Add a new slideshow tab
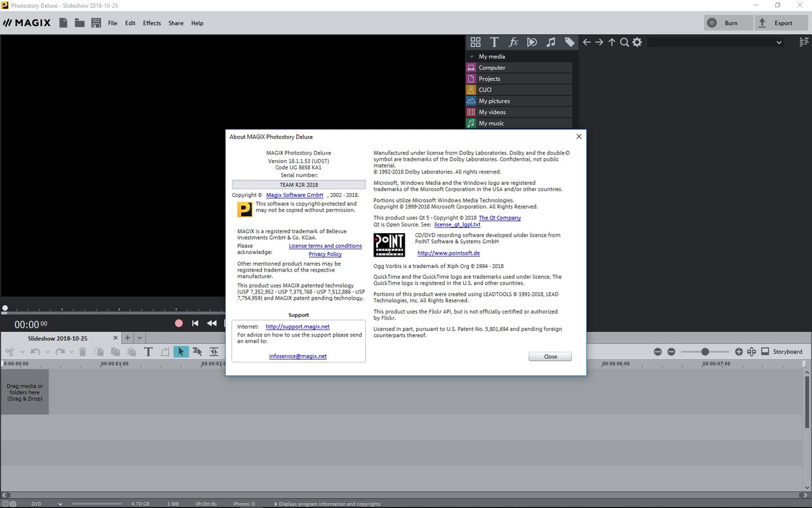The width and height of the screenshot is (812, 508). (127, 338)
